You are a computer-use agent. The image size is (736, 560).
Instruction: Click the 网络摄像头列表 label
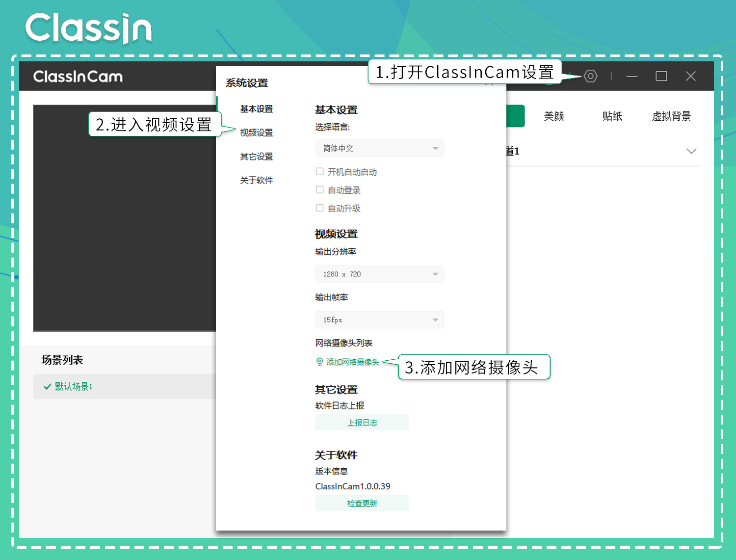click(x=344, y=343)
